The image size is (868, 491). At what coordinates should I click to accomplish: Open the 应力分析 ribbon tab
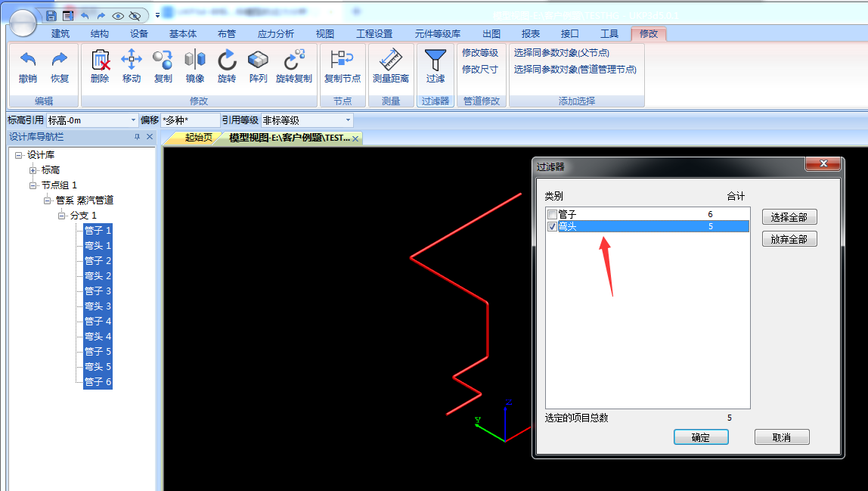(x=276, y=34)
